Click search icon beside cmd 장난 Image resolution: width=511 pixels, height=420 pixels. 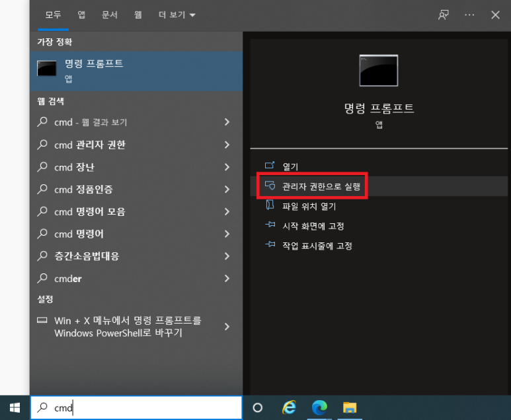point(42,166)
